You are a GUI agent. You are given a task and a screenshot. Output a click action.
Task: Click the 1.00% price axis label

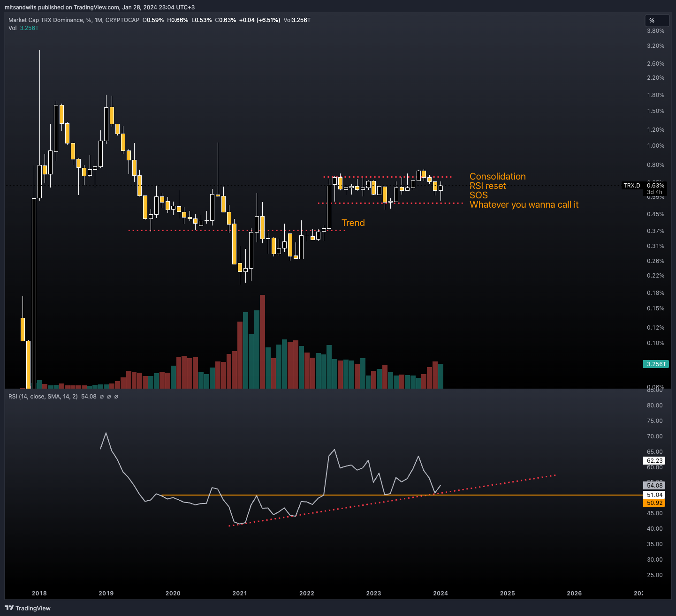point(656,146)
